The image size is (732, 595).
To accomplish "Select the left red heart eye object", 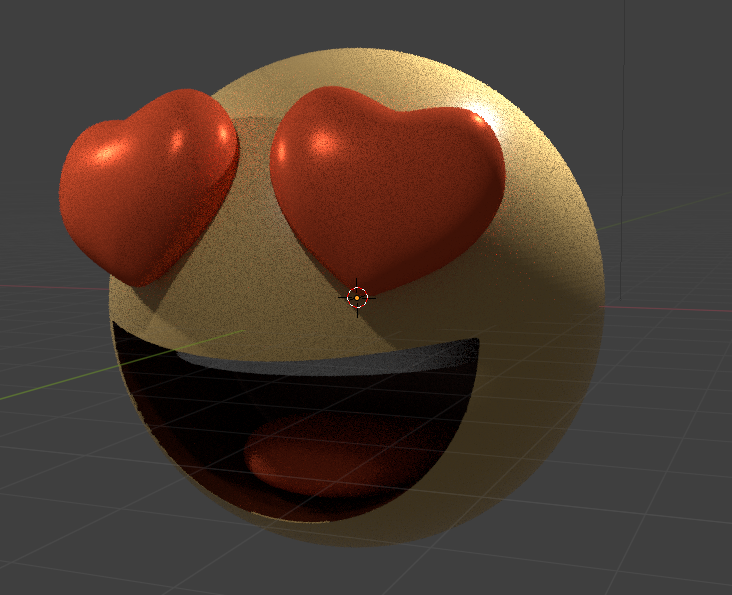I will (x=148, y=187).
